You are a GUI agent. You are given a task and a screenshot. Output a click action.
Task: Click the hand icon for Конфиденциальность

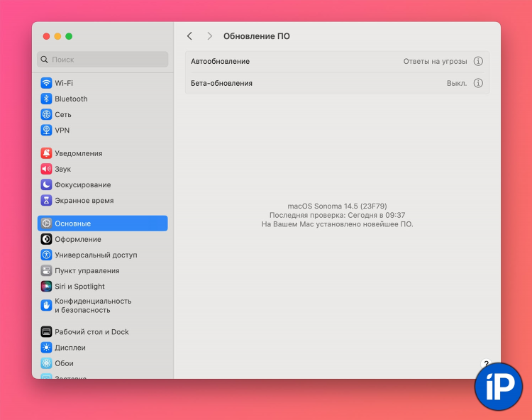pos(46,306)
